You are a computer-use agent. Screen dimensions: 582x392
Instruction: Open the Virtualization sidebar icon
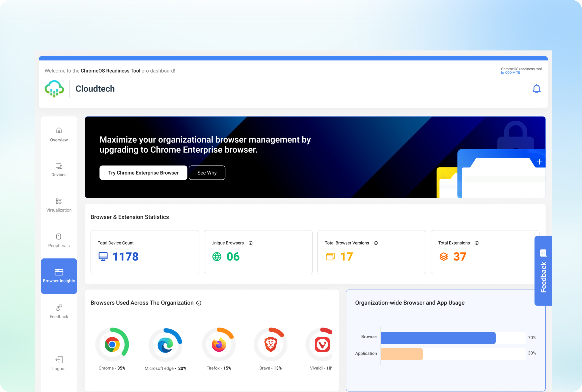[59, 201]
